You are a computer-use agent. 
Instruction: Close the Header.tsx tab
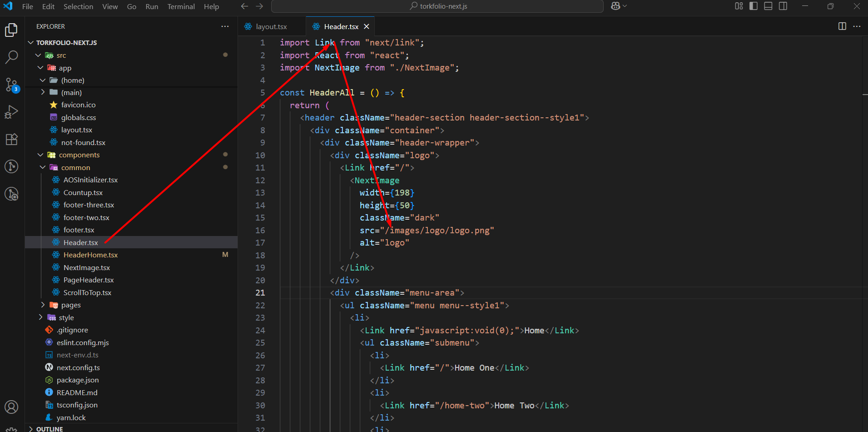click(367, 26)
